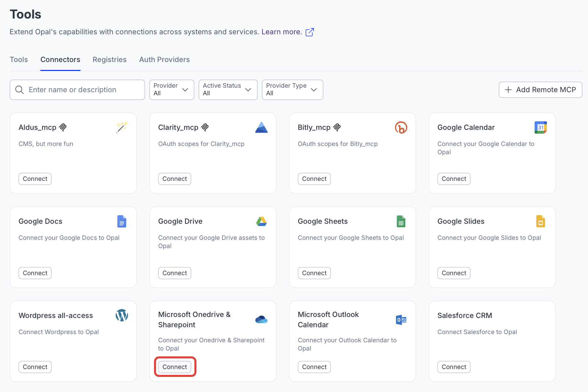Click the OneDrive cloud icon

tap(261, 320)
